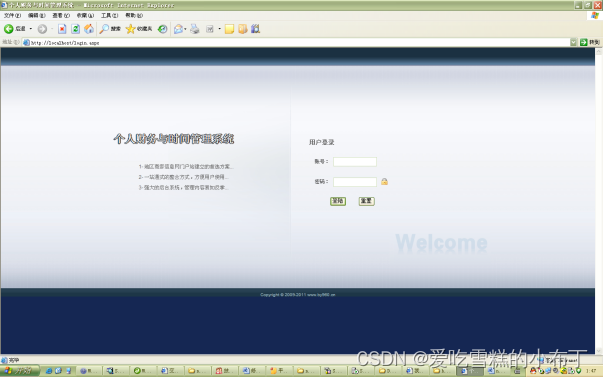Viewport: 604px width, 378px height.
Task: Print the page with the printer icon
Action: 195,29
